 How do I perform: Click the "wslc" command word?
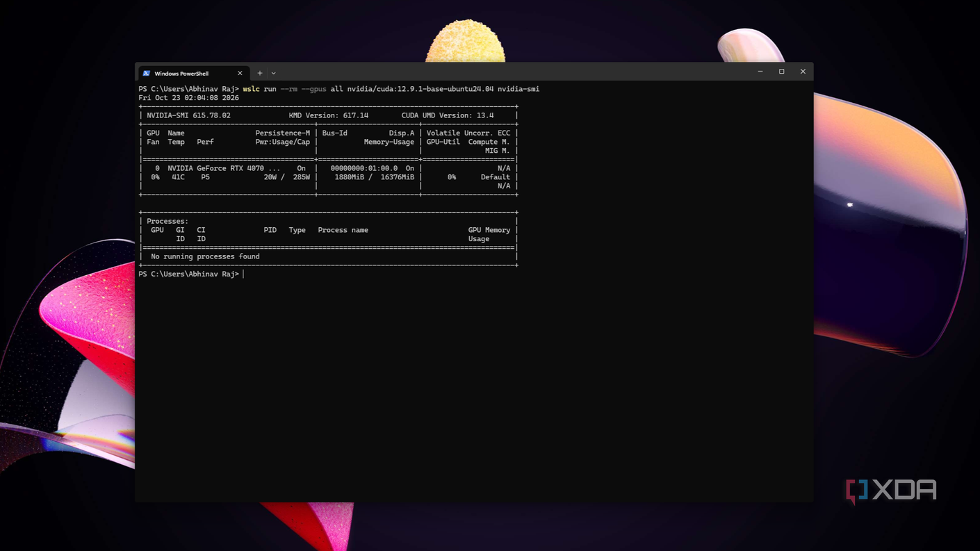point(251,89)
